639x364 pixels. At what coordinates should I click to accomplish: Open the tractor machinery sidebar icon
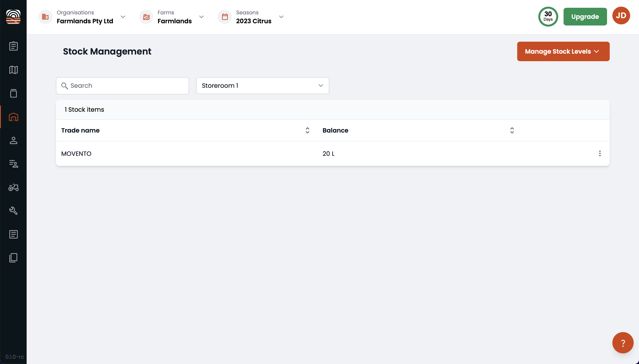tap(13, 187)
